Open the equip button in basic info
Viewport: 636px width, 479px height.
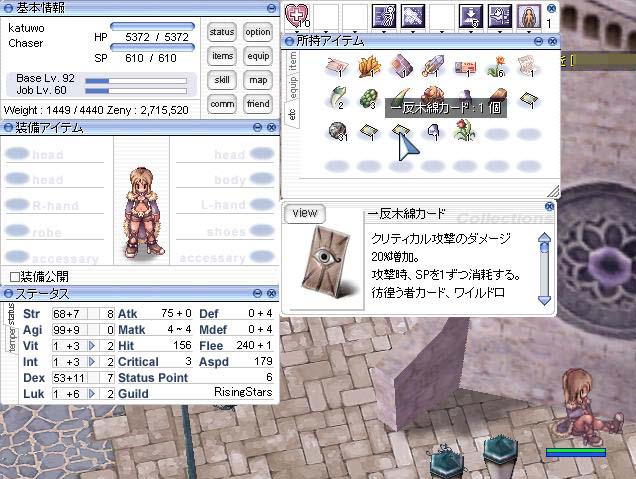[x=258, y=56]
